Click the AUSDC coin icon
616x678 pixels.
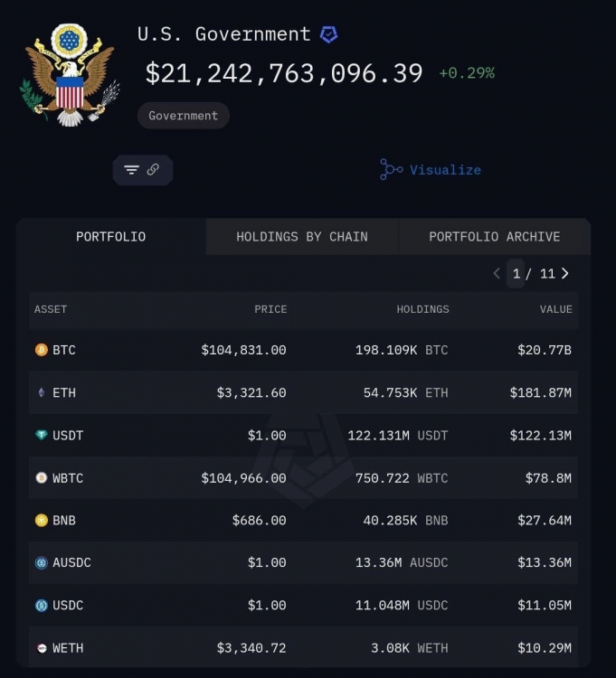pos(41,562)
